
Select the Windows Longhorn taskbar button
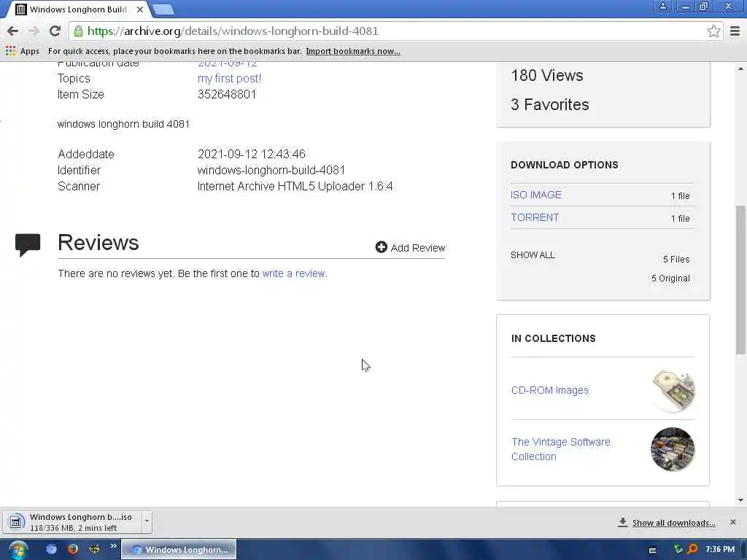coord(179,550)
